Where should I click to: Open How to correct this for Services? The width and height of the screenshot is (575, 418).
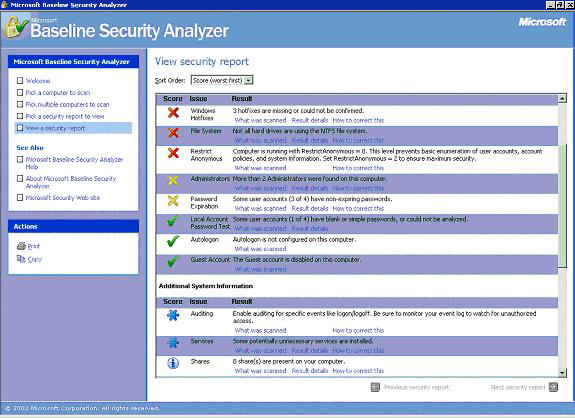click(x=358, y=351)
